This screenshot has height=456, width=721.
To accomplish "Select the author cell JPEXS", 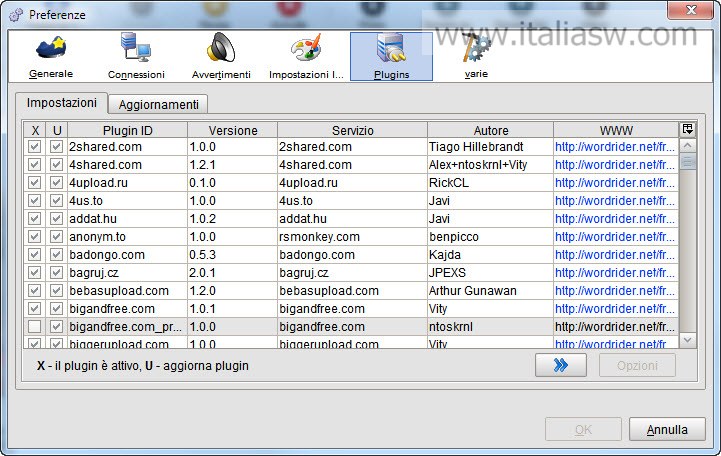I will pyautogui.click(x=491, y=273).
